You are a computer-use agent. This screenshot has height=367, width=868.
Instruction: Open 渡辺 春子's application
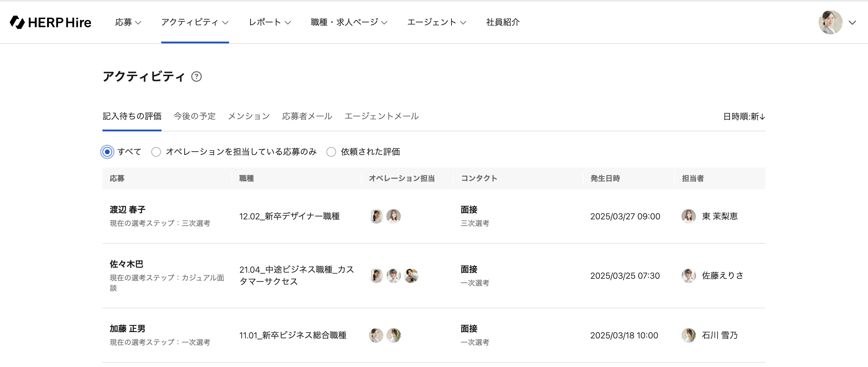click(x=128, y=210)
